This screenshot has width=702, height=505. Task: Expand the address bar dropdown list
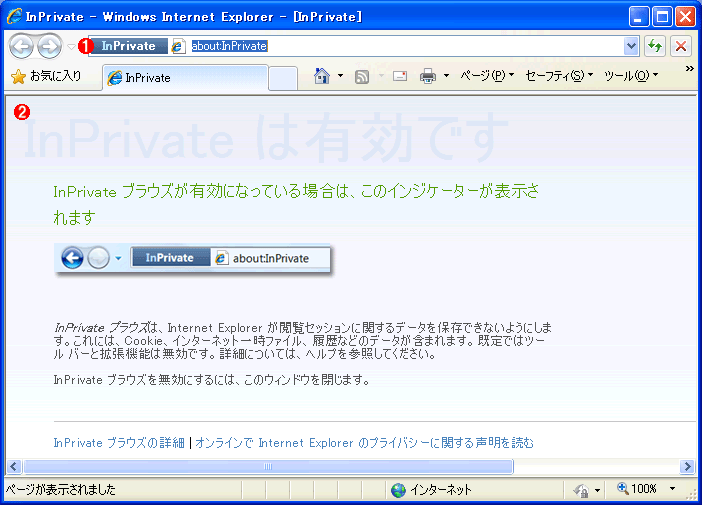click(x=631, y=46)
